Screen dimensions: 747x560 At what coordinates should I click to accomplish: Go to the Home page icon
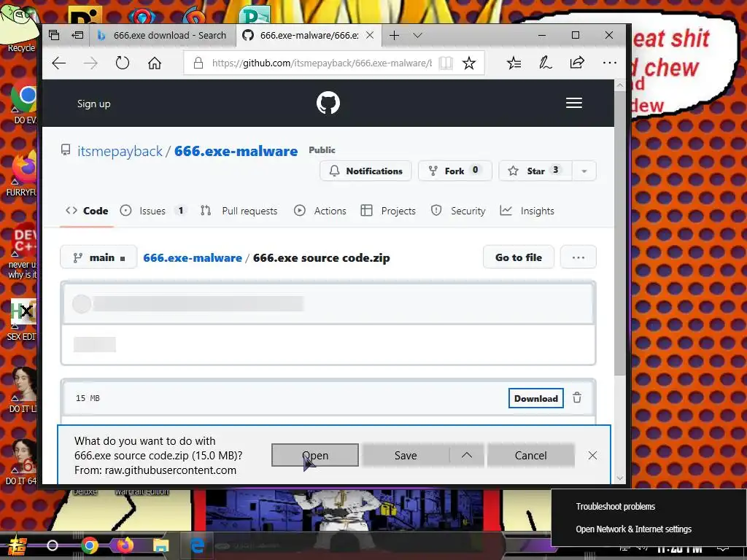point(155,63)
